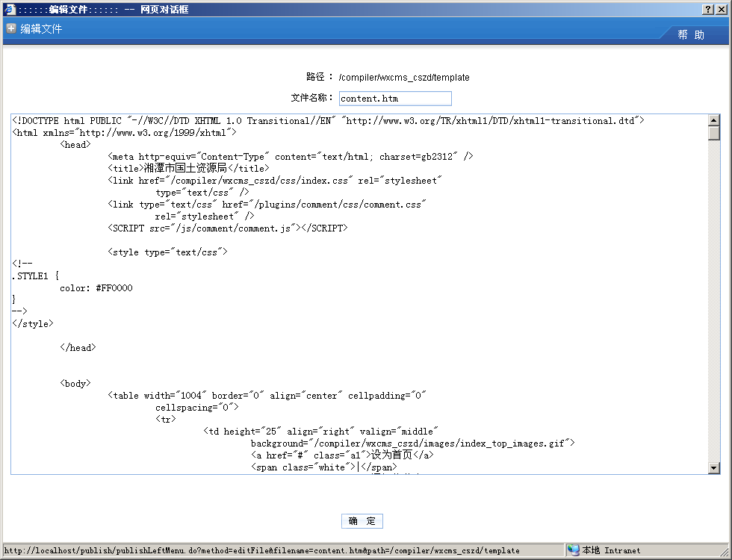Click the path text /compiler/wxcms_cszd/template
This screenshot has height=560, width=732.
pos(404,78)
